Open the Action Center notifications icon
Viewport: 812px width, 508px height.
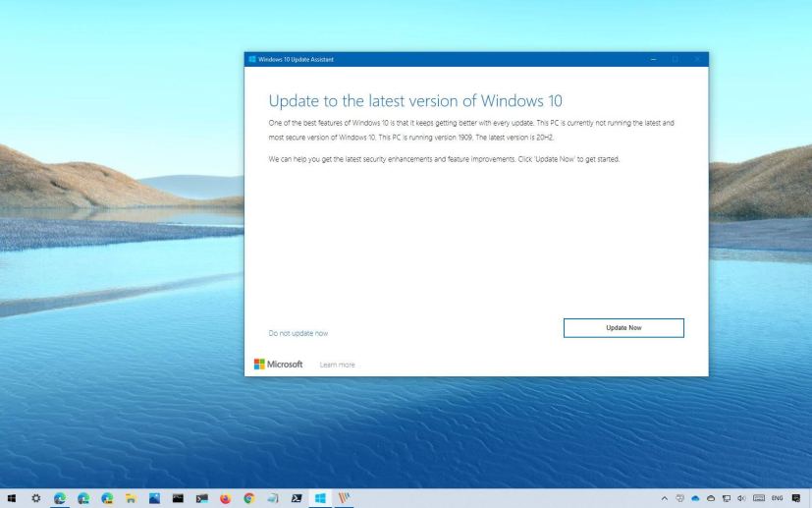pos(796,498)
